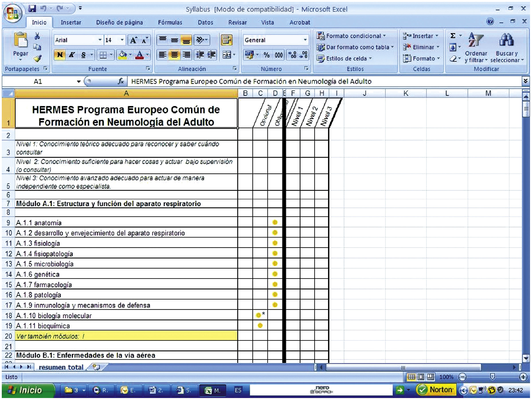Click the Paste (Pegar) clipboard icon
532x400 pixels.
click(x=20, y=40)
